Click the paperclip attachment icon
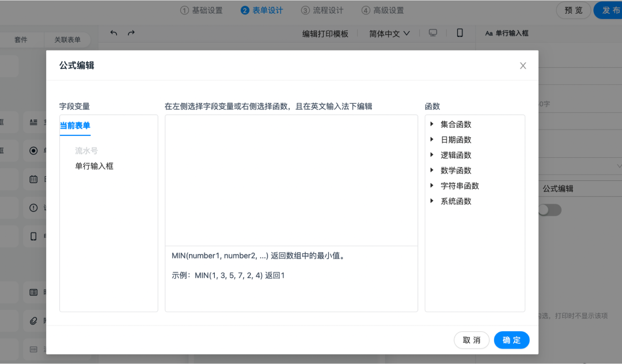 click(x=33, y=320)
